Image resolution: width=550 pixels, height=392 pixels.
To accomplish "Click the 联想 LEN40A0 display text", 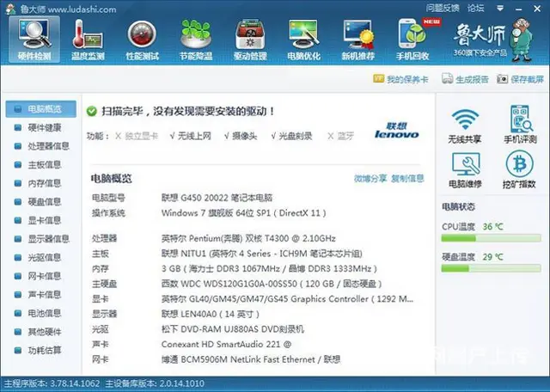I will [210, 314].
